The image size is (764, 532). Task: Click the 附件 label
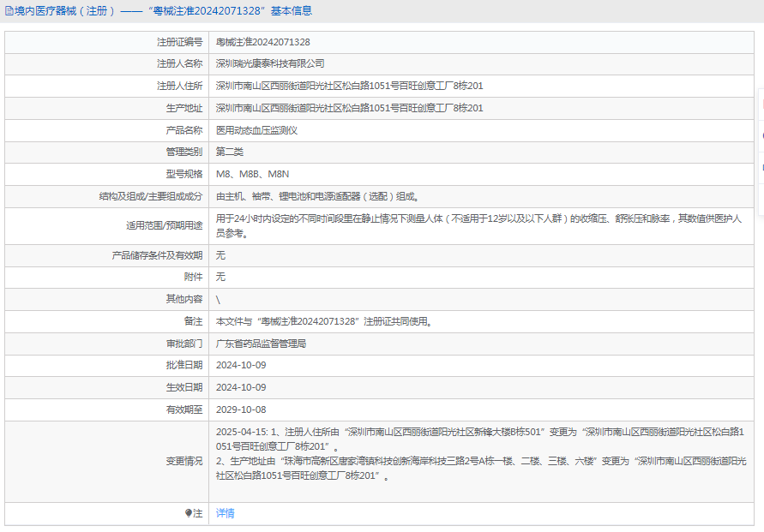(x=194, y=277)
